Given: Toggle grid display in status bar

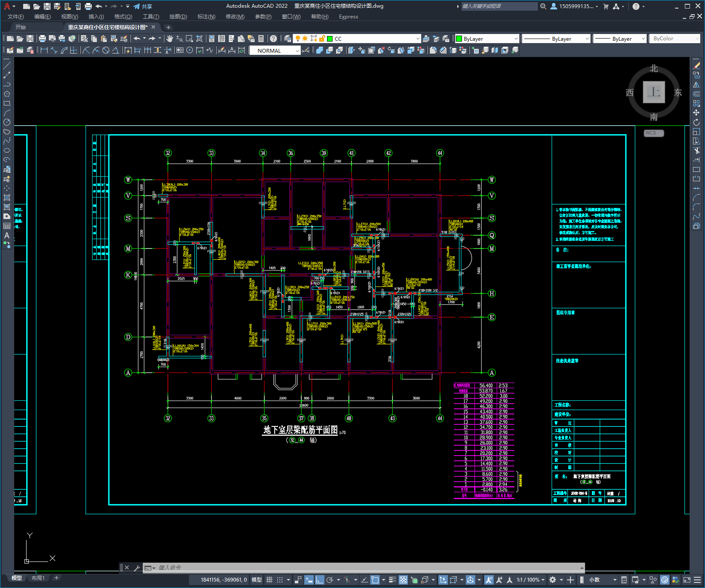Looking at the screenshot, I should 269,580.
